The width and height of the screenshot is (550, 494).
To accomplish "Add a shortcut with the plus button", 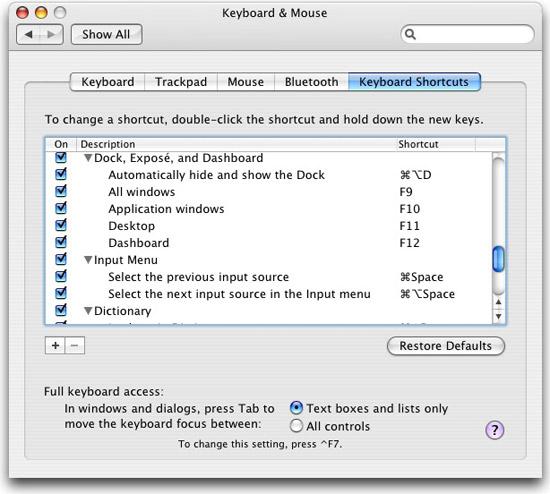I will click(x=55, y=346).
